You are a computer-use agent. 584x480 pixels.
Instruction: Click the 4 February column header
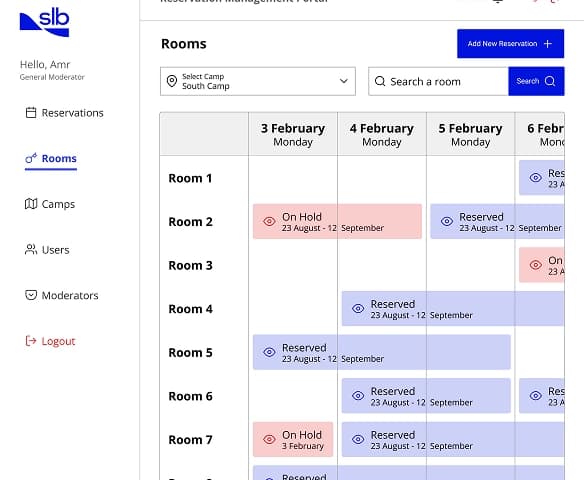tap(382, 134)
